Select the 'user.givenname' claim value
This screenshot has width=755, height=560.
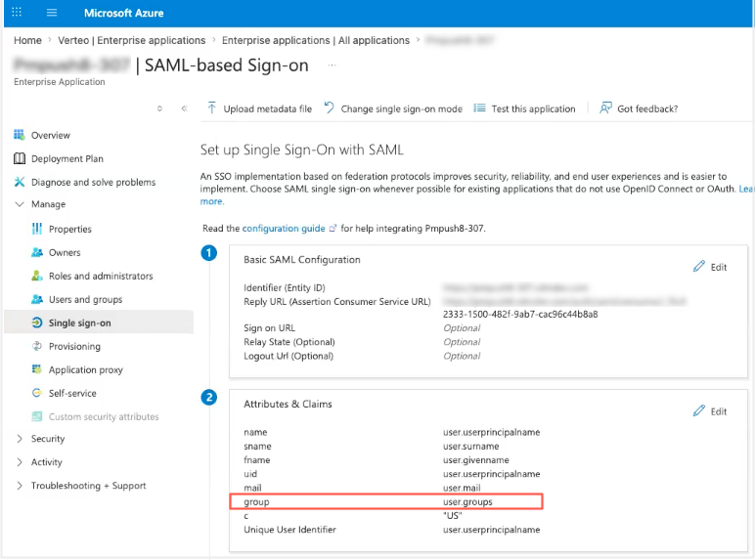click(475, 460)
